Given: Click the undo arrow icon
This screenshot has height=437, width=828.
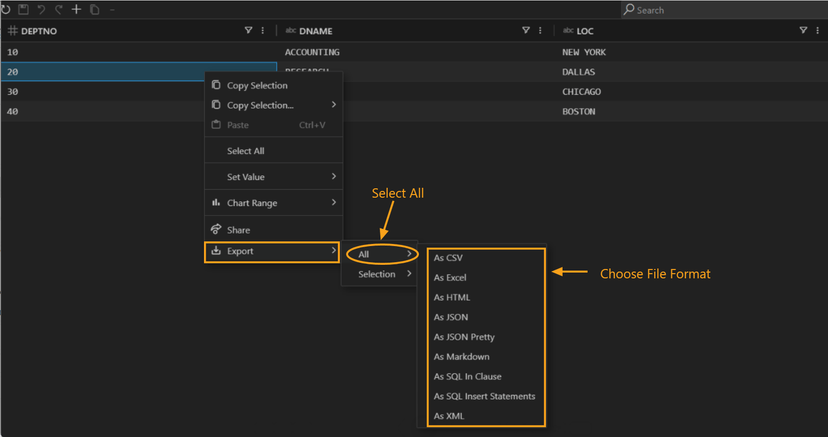Looking at the screenshot, I should pyautogui.click(x=41, y=10).
